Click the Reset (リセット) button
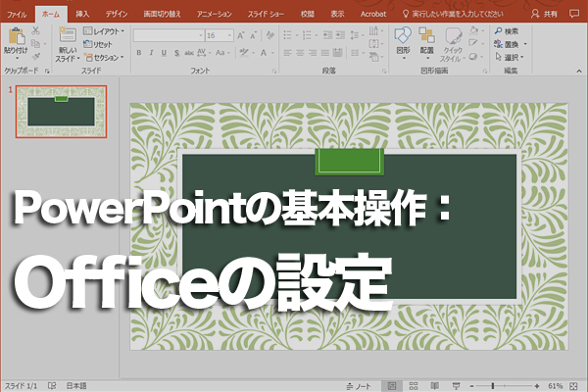 coord(98,44)
